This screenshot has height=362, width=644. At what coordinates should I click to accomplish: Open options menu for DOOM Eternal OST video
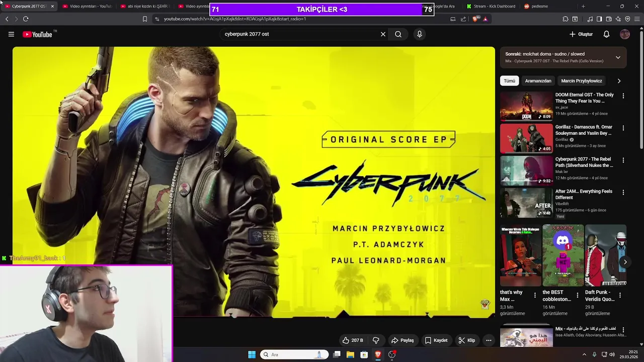click(623, 96)
